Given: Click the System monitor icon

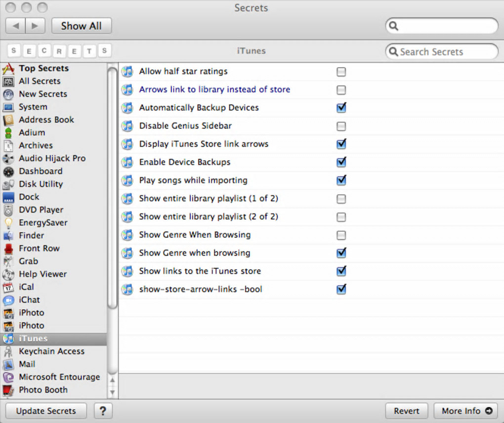Looking at the screenshot, I should point(8,107).
